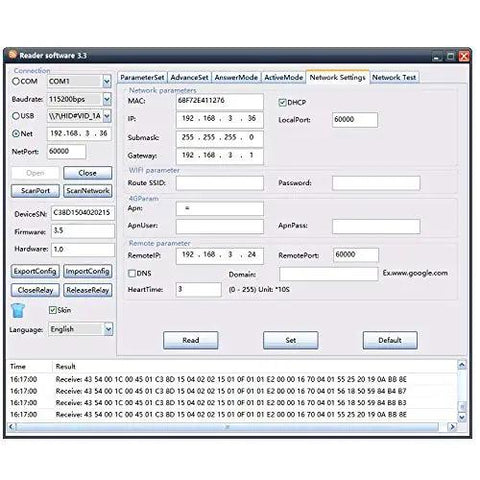Select the log row ending 'B8 B3'
Screen dimensions: 480x480
(232, 403)
